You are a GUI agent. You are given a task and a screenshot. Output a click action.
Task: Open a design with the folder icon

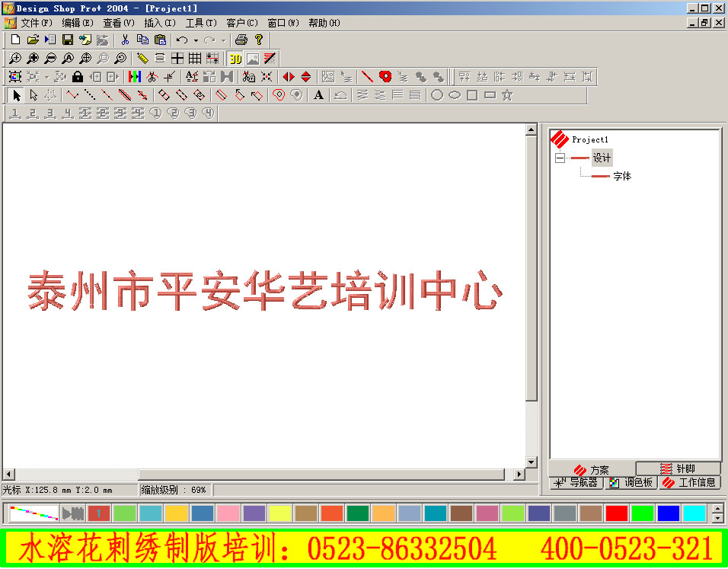pyautogui.click(x=31, y=40)
